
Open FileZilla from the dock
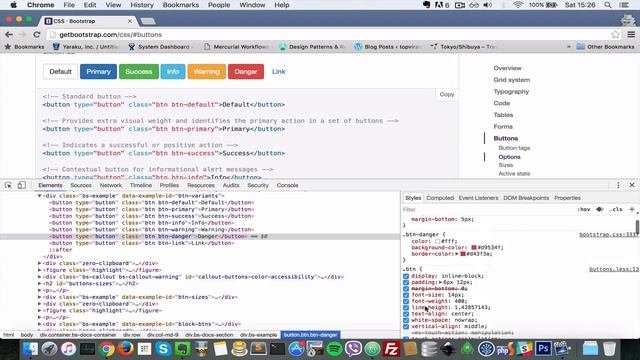coord(391,349)
